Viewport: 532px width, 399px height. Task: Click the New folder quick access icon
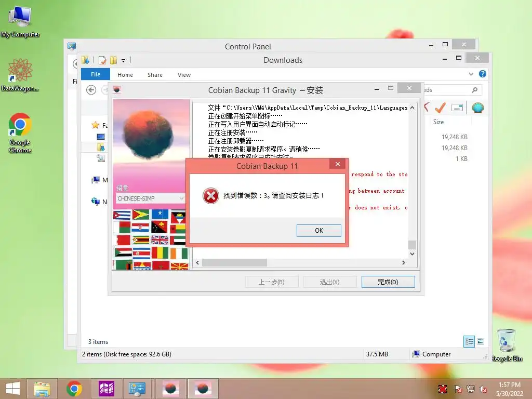pos(113,60)
